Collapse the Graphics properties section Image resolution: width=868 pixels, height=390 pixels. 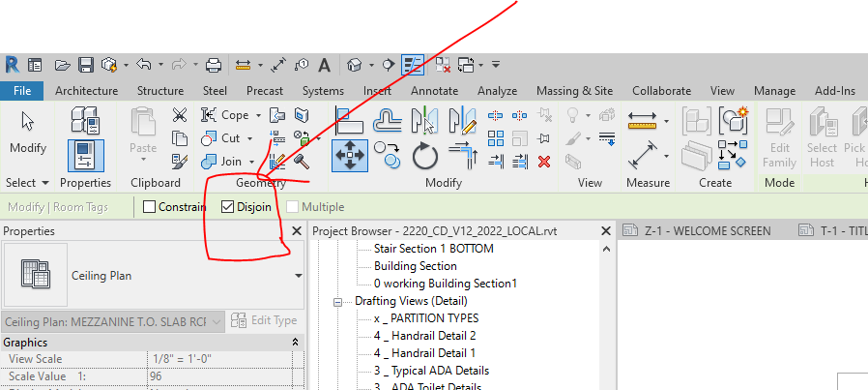tap(295, 343)
